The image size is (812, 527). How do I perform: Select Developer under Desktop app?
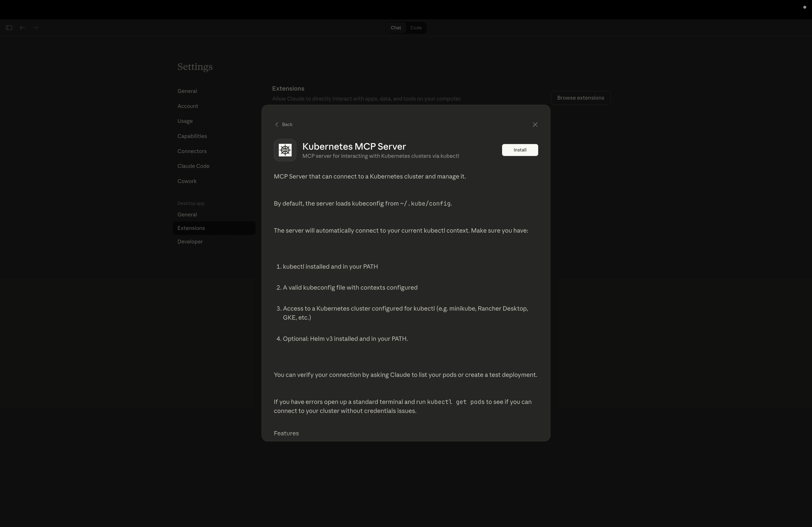point(190,242)
